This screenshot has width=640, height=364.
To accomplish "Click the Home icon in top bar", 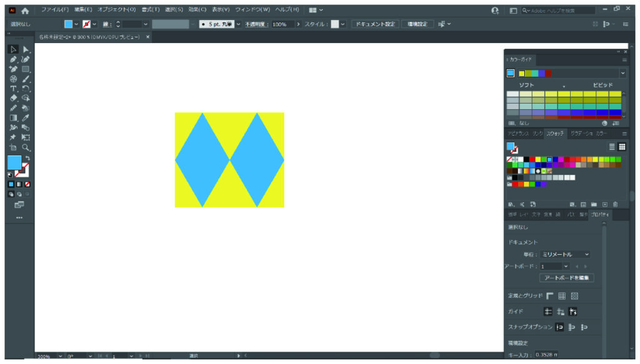I will click(x=25, y=11).
